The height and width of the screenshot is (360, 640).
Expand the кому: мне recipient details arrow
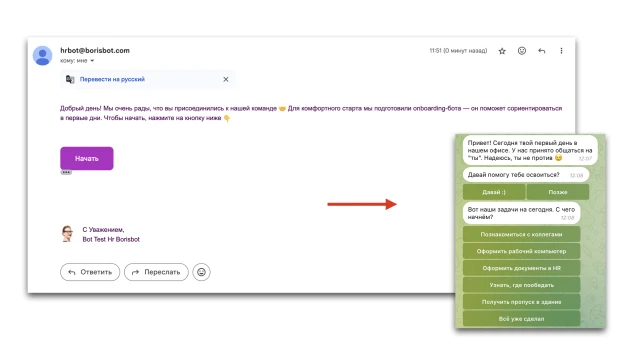[x=92, y=61]
